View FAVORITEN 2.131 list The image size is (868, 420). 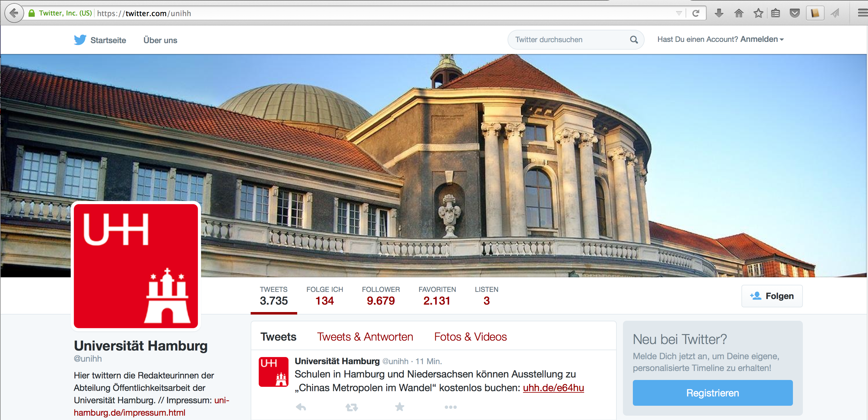click(437, 297)
